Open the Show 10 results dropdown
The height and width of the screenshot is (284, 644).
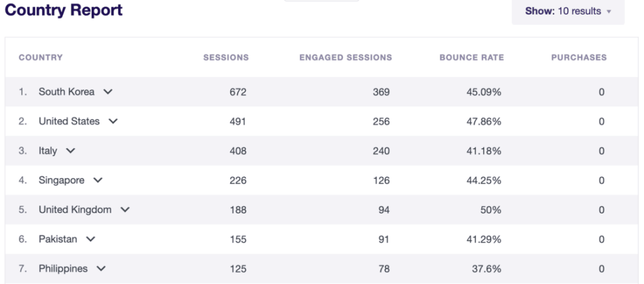click(x=568, y=11)
